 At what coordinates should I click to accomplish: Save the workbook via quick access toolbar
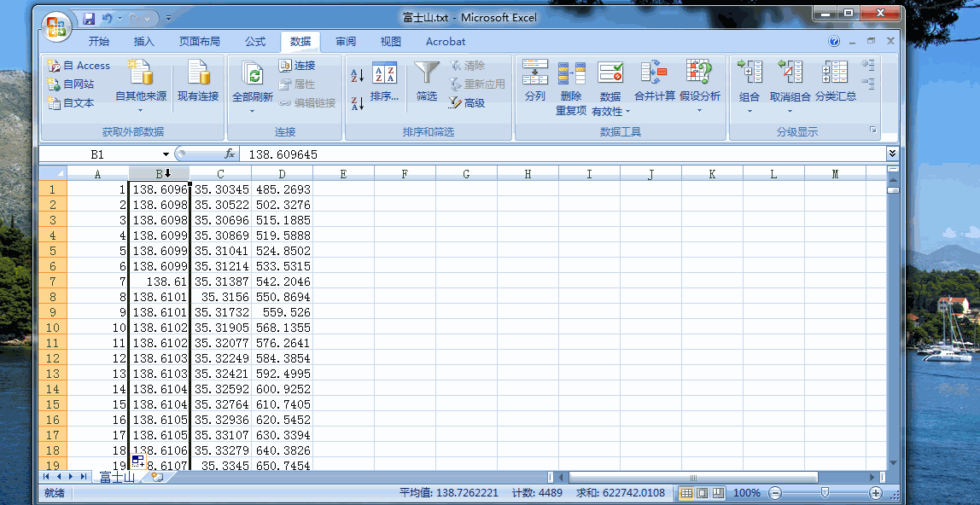89,19
